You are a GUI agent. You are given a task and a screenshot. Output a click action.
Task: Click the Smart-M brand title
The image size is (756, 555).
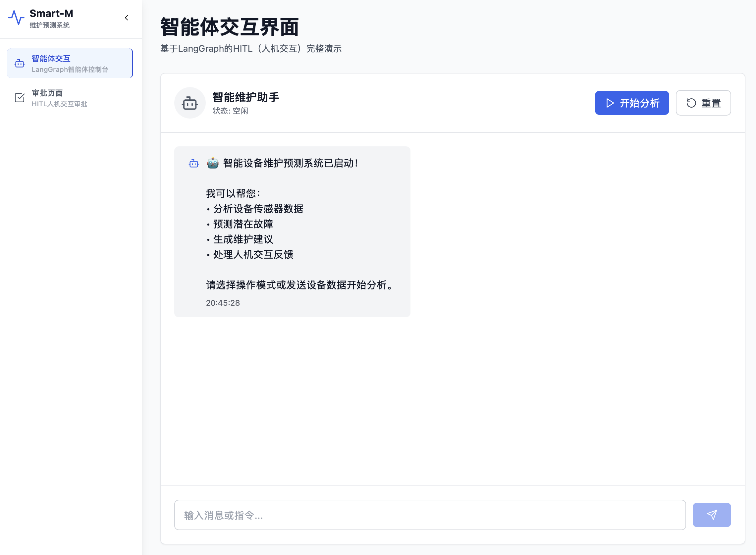[51, 14]
